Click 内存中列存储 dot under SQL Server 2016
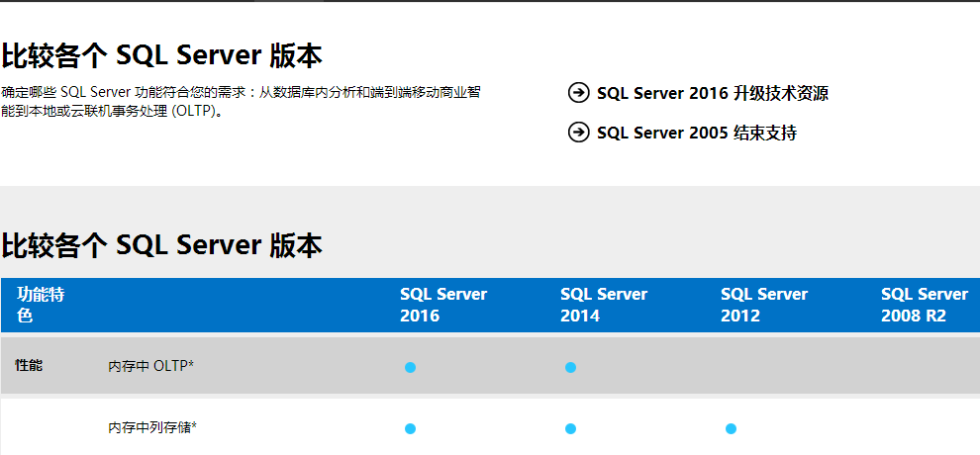 [410, 428]
